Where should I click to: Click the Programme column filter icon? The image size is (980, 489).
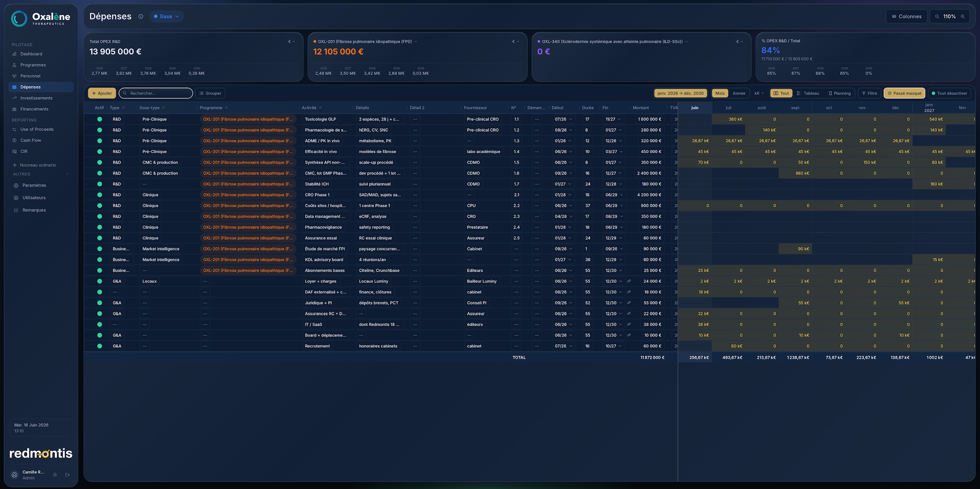(226, 108)
